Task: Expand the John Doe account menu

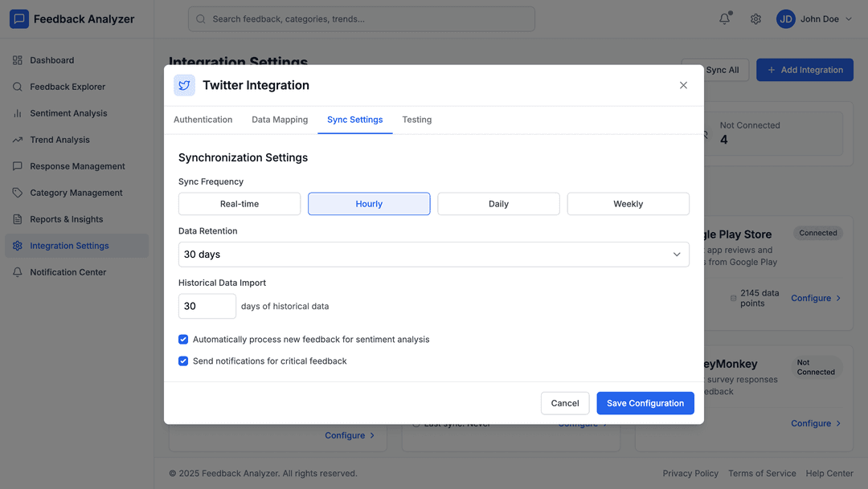Action: pos(814,19)
